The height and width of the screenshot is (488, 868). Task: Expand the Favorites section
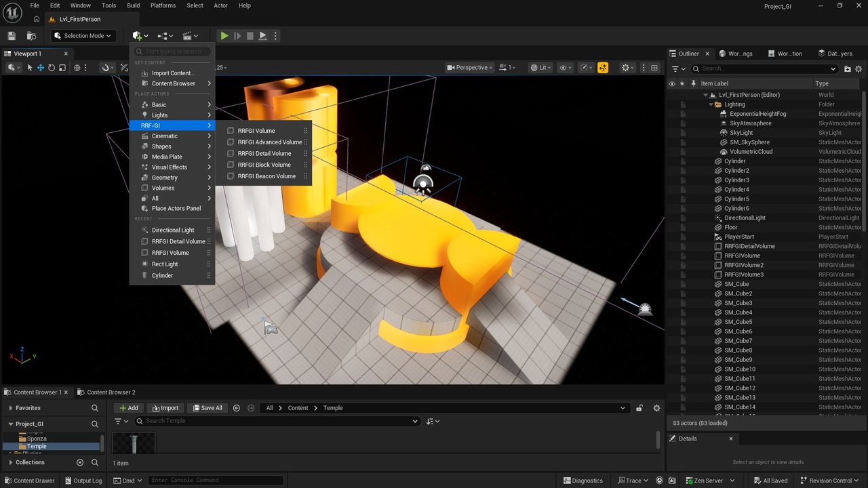point(11,408)
